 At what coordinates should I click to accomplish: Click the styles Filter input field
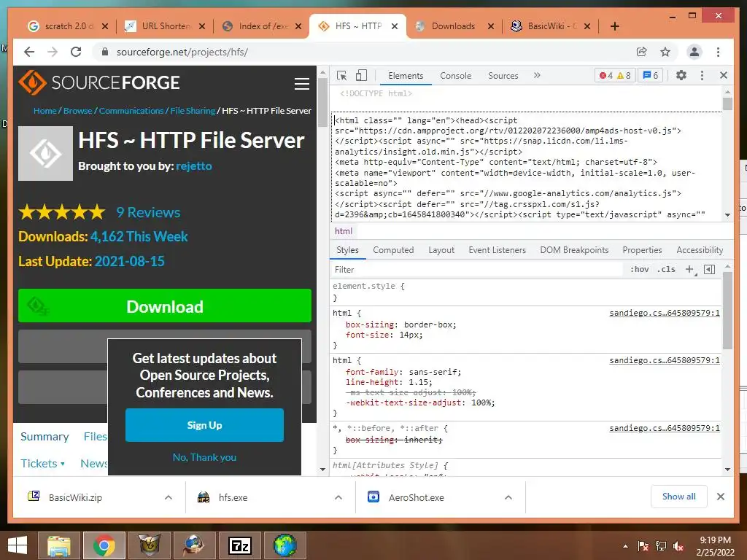pos(476,270)
